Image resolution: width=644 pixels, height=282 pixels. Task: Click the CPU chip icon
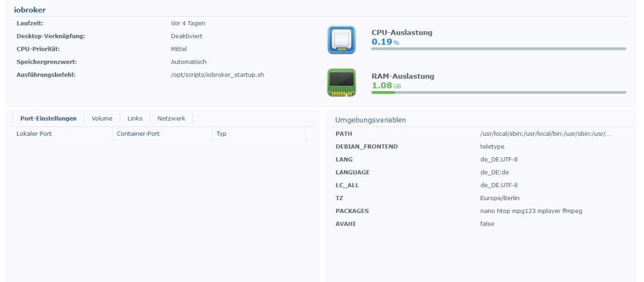click(342, 40)
